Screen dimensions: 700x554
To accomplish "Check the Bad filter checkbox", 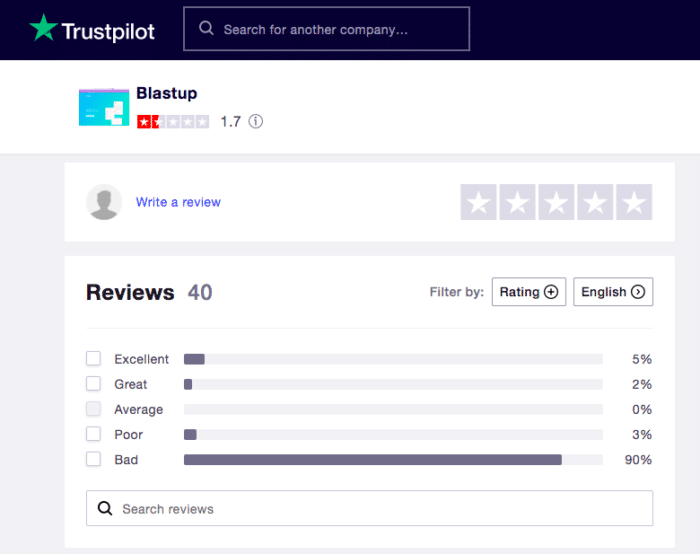I will point(93,459).
